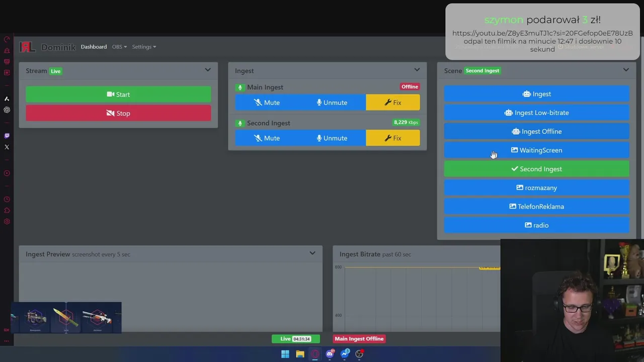Switch to the Ingest scene
The height and width of the screenshot is (362, 644).
coord(536,94)
